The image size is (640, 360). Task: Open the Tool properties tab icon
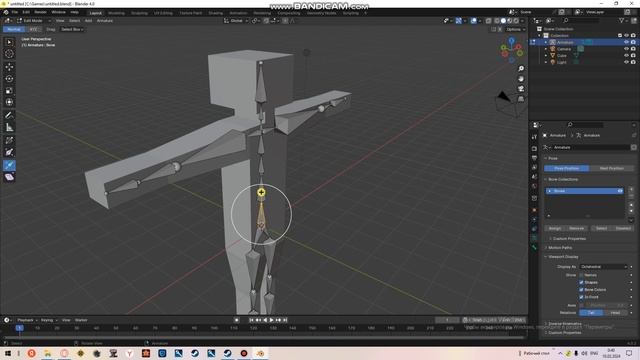click(534, 137)
